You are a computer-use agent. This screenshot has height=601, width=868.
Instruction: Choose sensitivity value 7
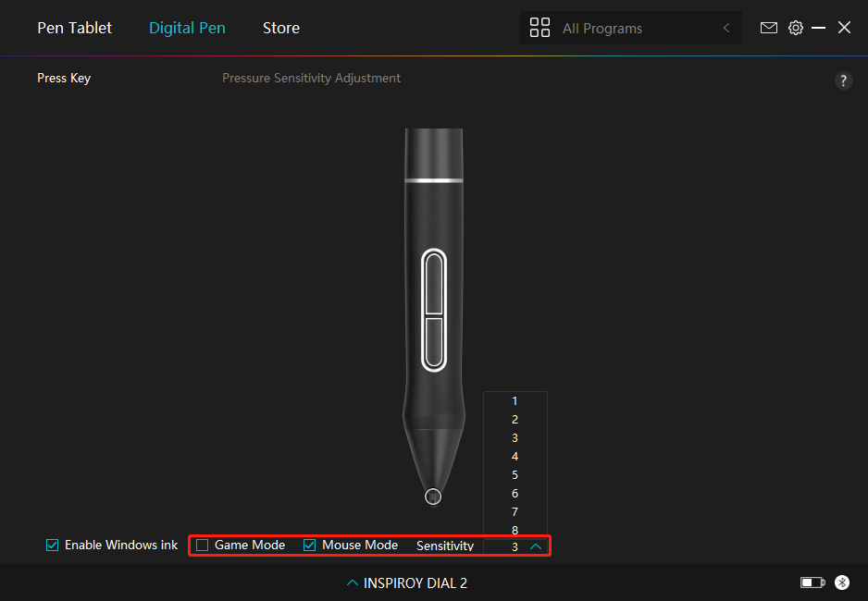(x=515, y=512)
